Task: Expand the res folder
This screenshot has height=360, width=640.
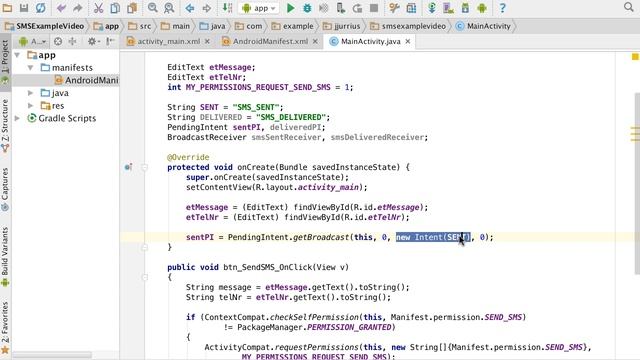Action: (x=31, y=106)
